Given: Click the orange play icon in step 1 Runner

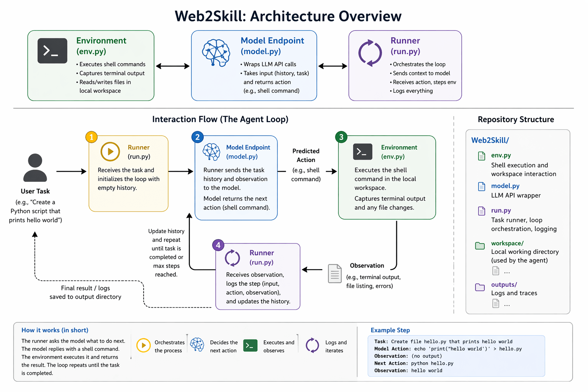Looking at the screenshot, I should [x=110, y=152].
